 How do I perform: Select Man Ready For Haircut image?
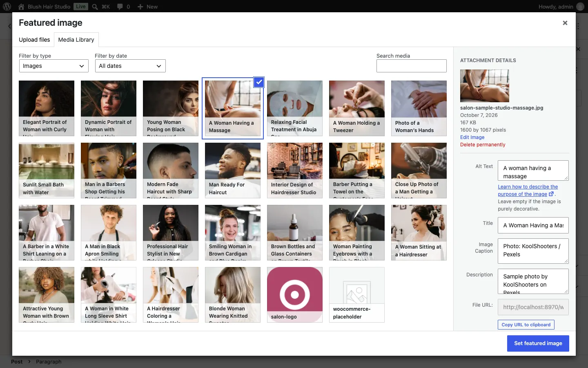(x=233, y=171)
